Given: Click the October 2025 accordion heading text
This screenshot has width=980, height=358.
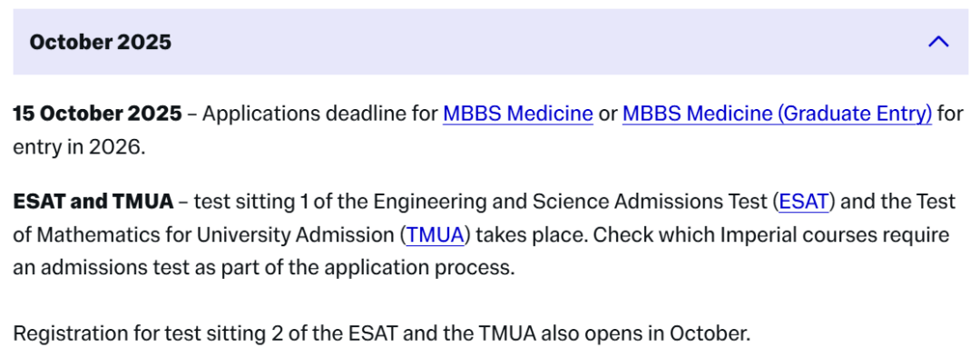Looking at the screenshot, I should [x=100, y=42].
